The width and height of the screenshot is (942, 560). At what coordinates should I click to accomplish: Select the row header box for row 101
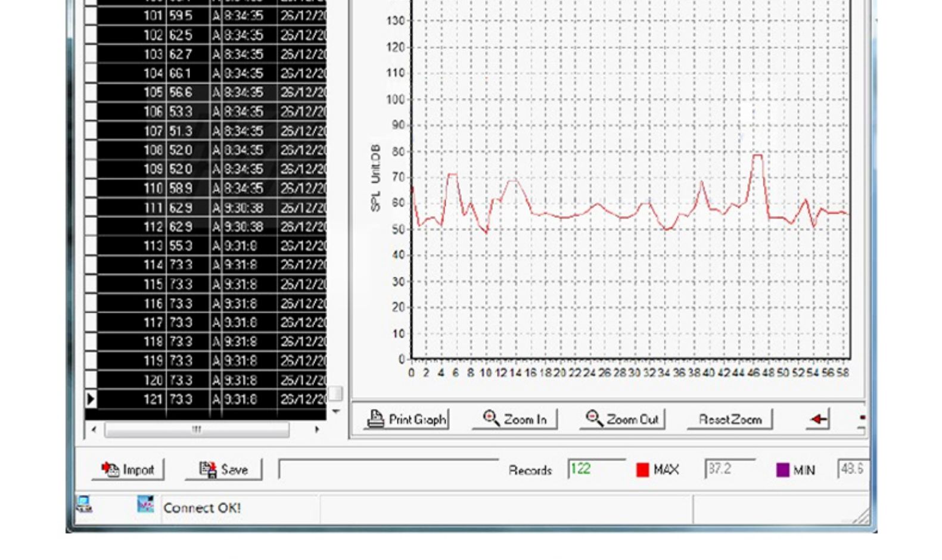click(x=91, y=16)
